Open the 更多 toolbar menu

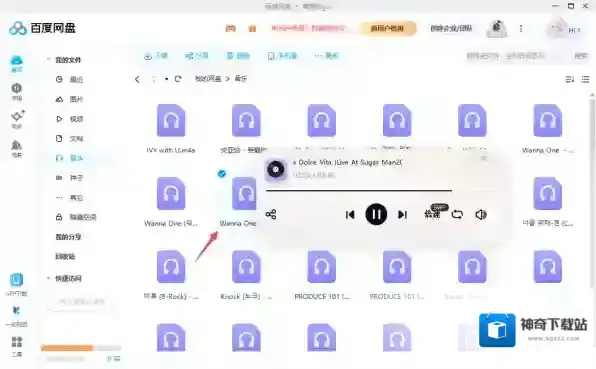point(326,56)
